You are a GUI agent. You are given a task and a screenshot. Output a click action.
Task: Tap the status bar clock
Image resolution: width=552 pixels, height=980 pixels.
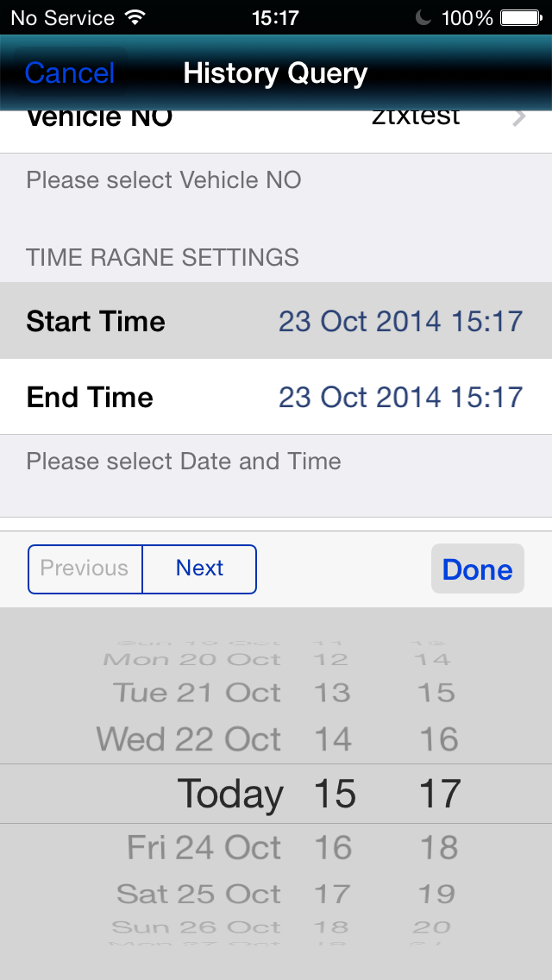point(275,17)
